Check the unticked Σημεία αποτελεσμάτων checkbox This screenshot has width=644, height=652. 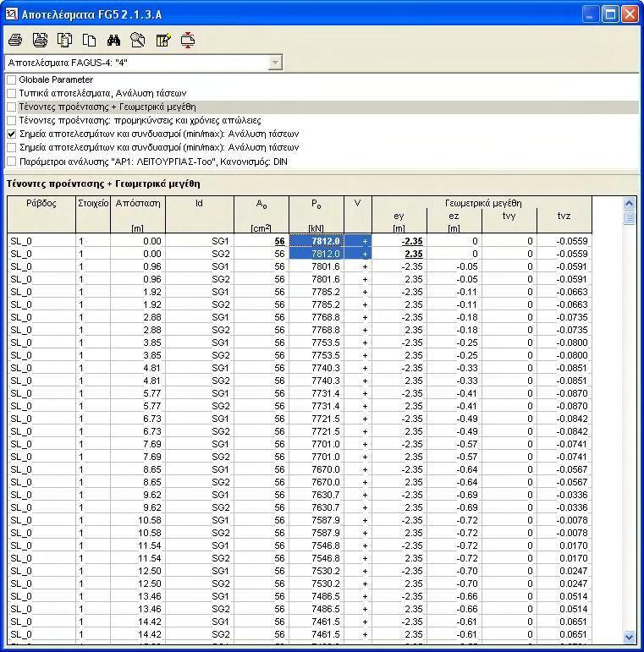(12, 147)
